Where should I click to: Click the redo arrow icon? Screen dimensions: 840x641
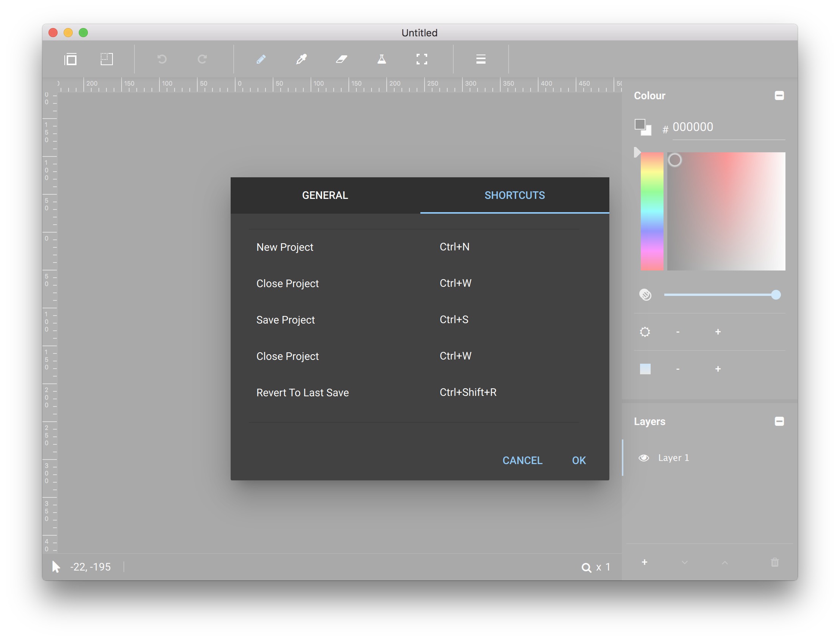[x=202, y=59]
